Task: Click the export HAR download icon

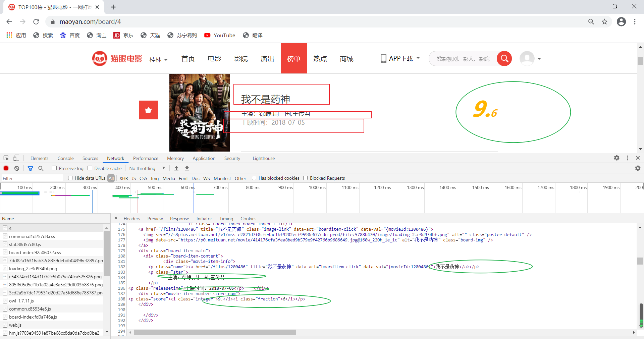Action: point(187,168)
